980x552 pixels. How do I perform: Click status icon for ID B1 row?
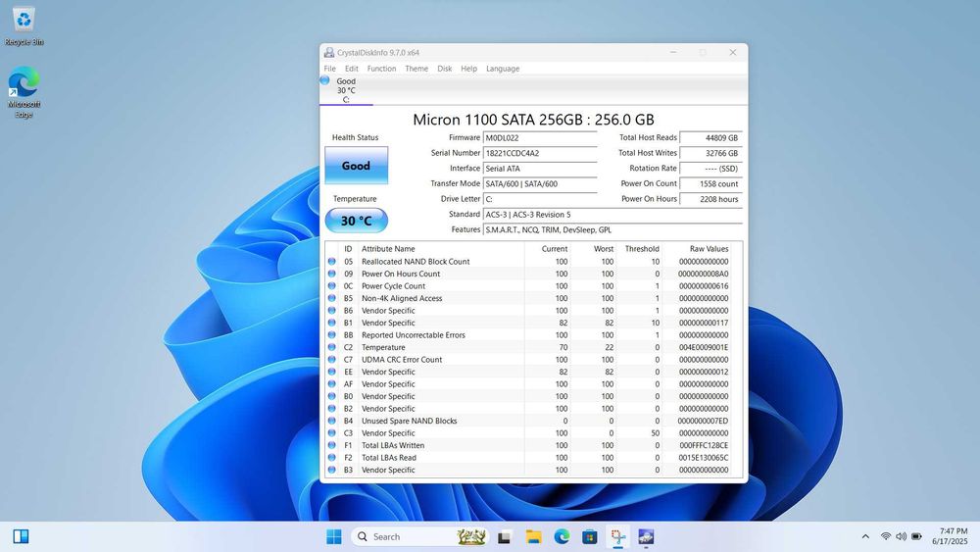332,323
